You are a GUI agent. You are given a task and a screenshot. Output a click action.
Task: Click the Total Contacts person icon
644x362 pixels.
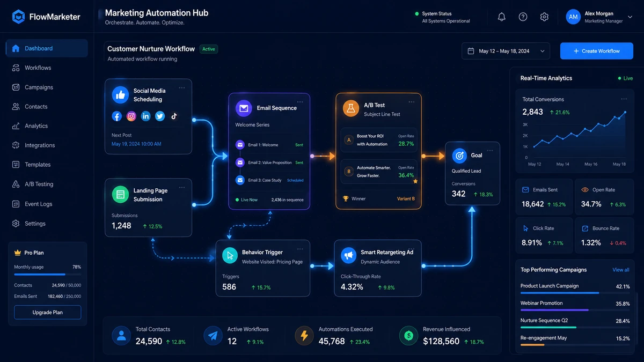pos(121,336)
